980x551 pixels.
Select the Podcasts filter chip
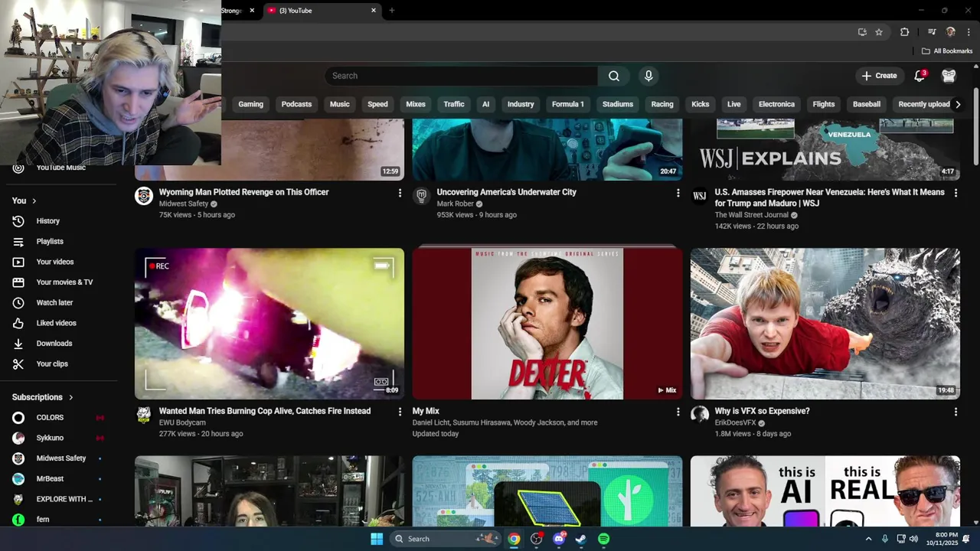296,104
